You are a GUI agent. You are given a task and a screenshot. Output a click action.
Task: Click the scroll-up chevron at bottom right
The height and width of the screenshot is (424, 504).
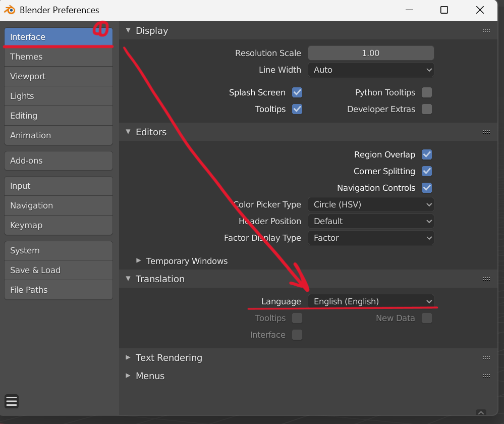click(x=481, y=412)
